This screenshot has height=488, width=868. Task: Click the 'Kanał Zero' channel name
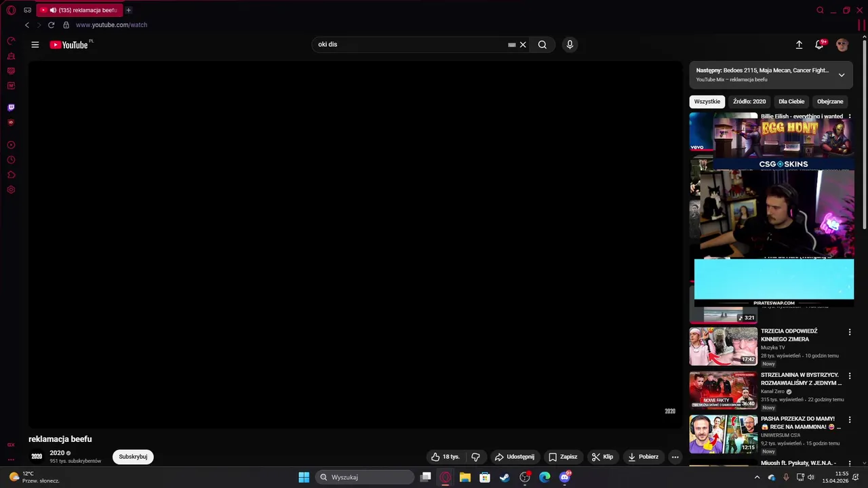tap(772, 392)
